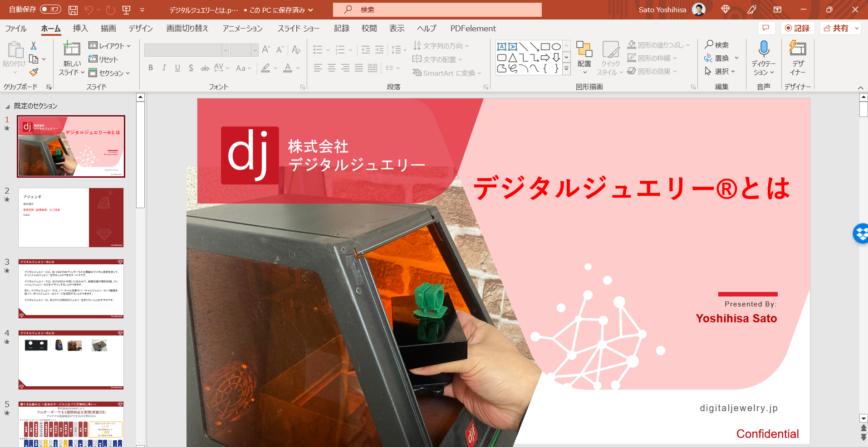Open the 文字列の方向 text direction dropdown
Screen dimensions: 868x447
point(441,45)
